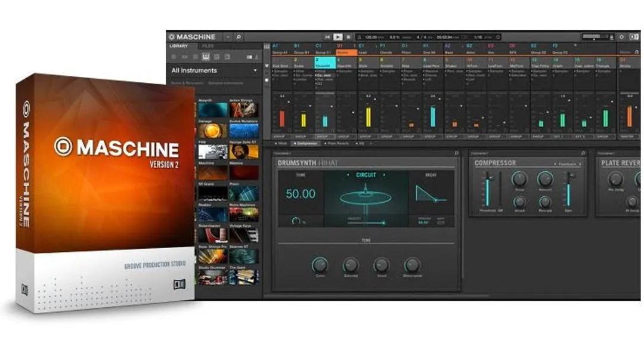Toggle the Compressor bypass checkbox
The width and height of the screenshot is (644, 349).
294,143
